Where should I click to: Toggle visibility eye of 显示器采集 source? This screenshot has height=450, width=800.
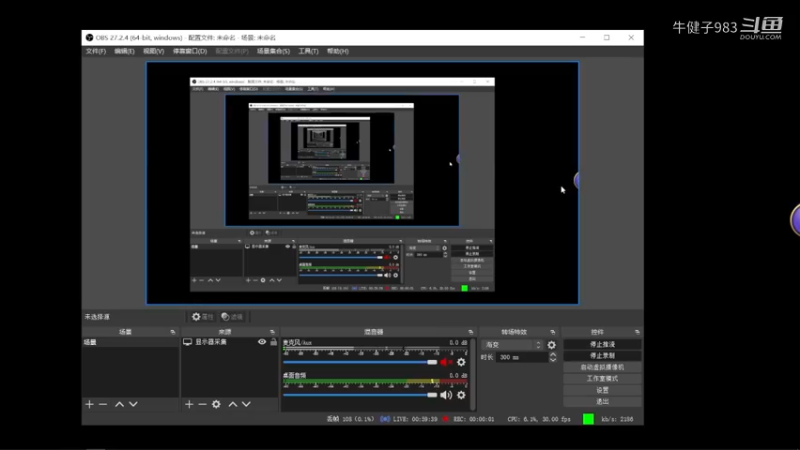(262, 342)
